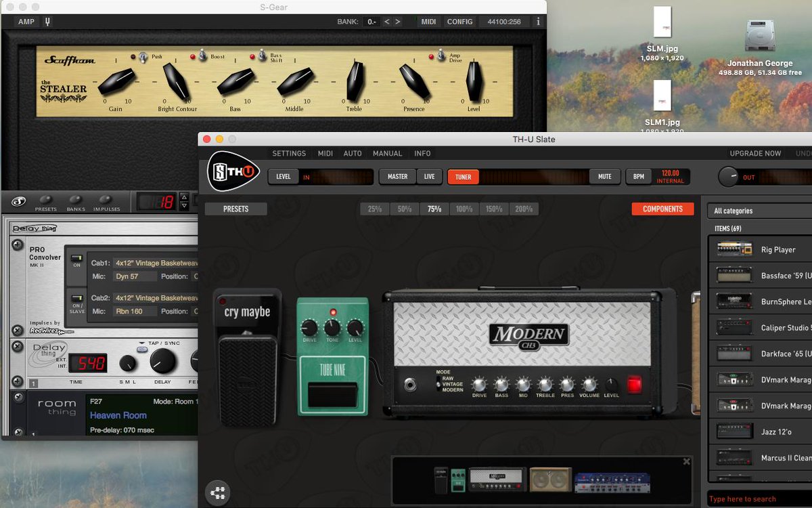
Task: Open Cab2 impulse dropdown 4x12 Vintage Basketweave
Action: [156, 297]
